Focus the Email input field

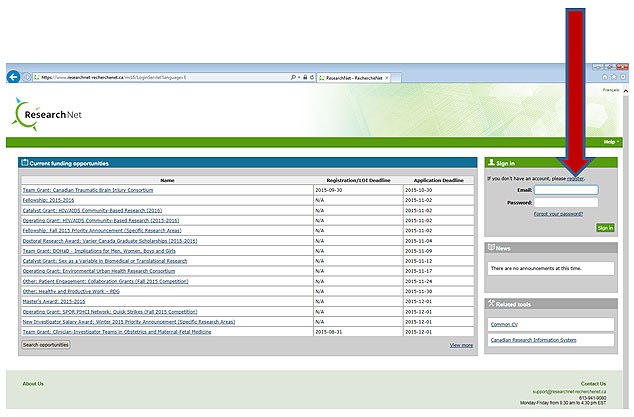click(x=566, y=189)
